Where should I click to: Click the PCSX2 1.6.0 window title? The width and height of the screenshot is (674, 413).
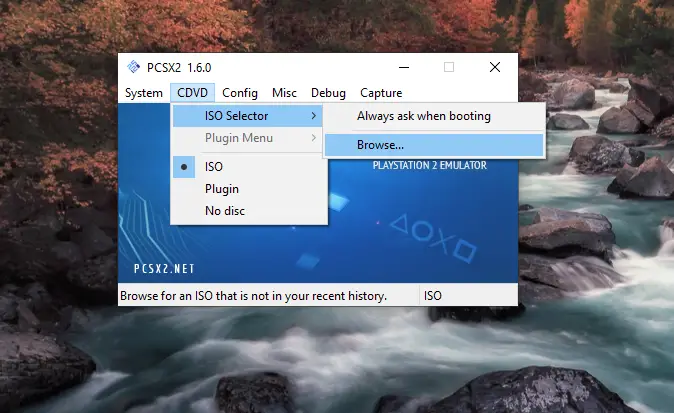(x=179, y=67)
